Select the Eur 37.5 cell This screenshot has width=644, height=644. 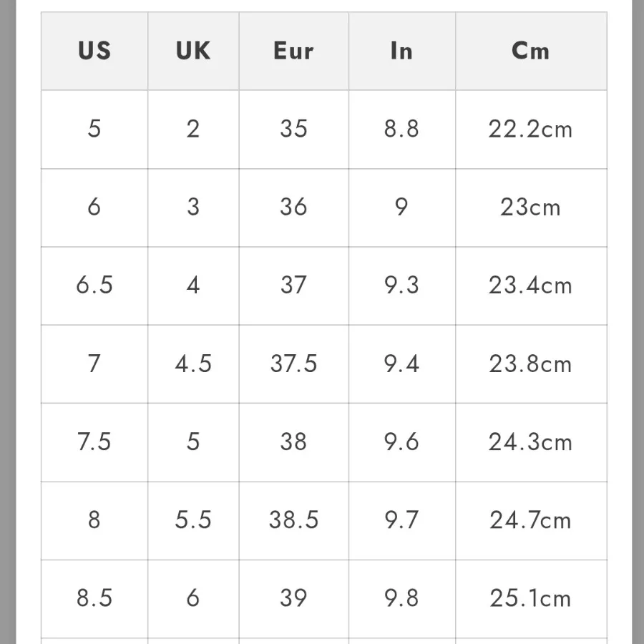[x=293, y=364]
